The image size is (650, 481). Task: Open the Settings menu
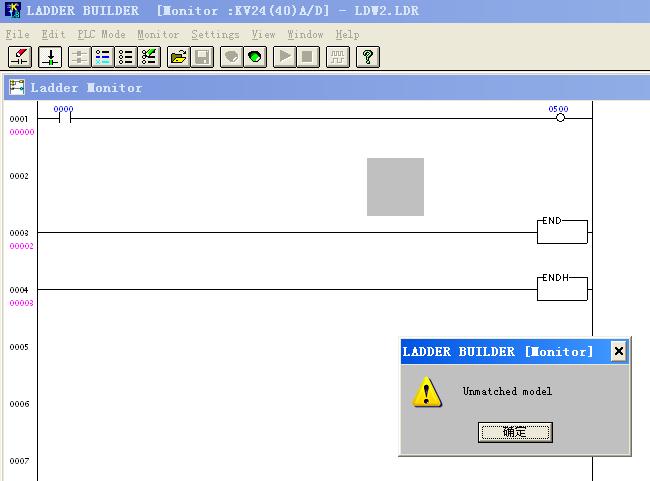[215, 34]
